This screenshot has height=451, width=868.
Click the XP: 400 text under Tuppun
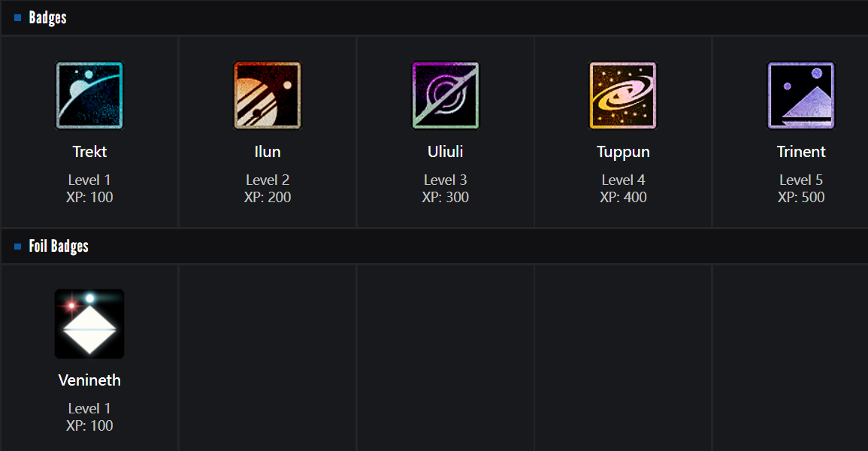(623, 198)
